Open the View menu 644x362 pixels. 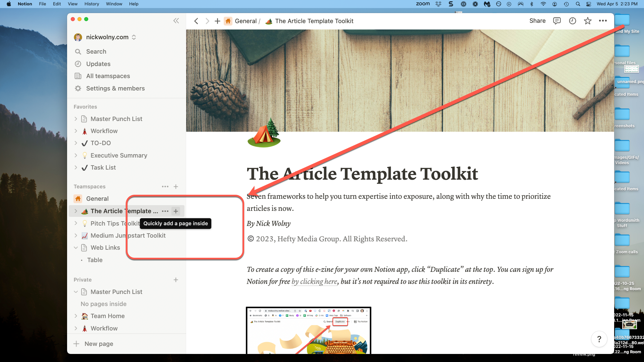click(72, 4)
